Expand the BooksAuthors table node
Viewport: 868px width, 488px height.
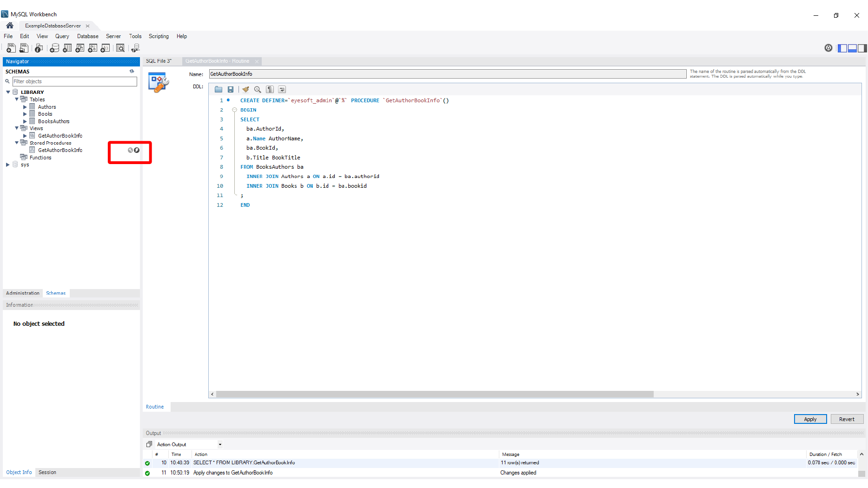pos(25,121)
